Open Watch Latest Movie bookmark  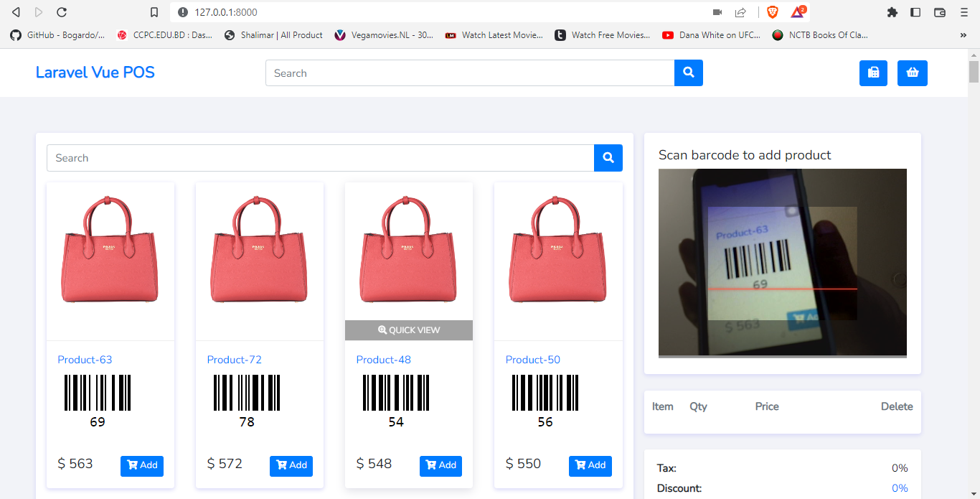tap(494, 34)
